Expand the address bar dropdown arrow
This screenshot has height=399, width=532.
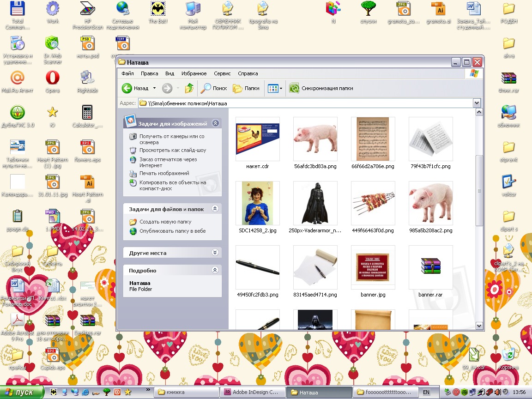pos(477,103)
